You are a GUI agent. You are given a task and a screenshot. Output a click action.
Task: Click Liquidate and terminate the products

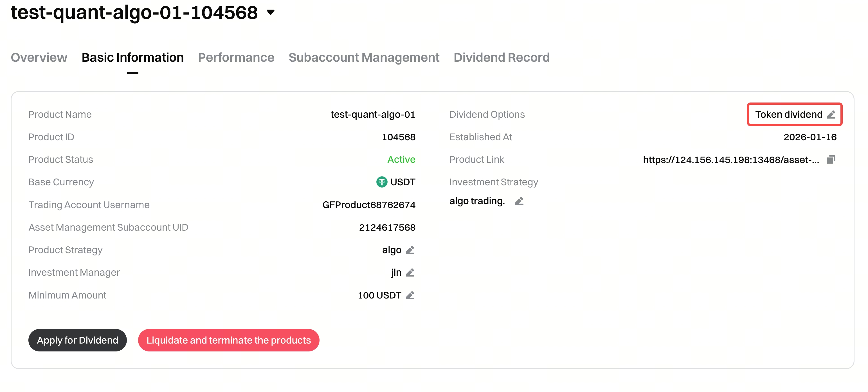click(228, 340)
